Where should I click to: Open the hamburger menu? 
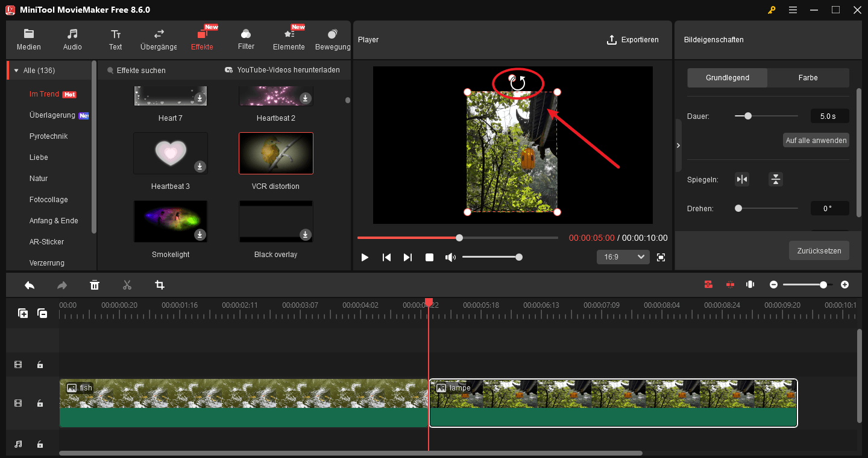[x=793, y=10]
